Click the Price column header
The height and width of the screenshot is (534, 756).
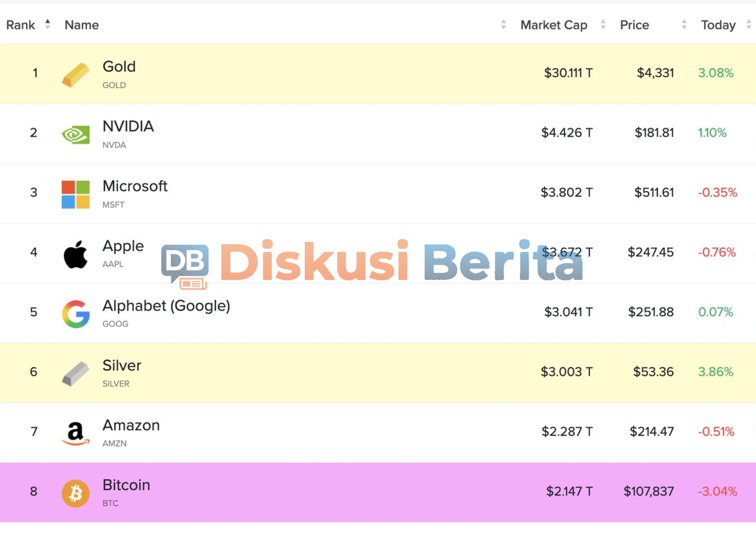coord(634,25)
